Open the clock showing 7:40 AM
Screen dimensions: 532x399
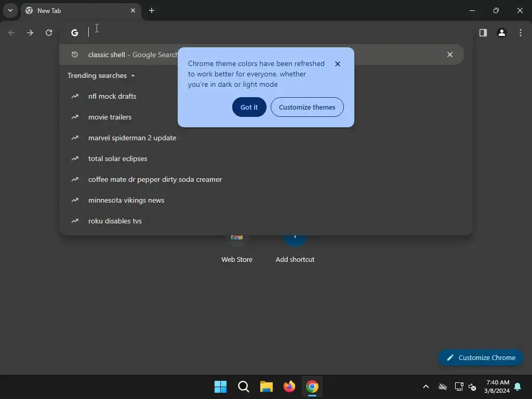(x=497, y=387)
